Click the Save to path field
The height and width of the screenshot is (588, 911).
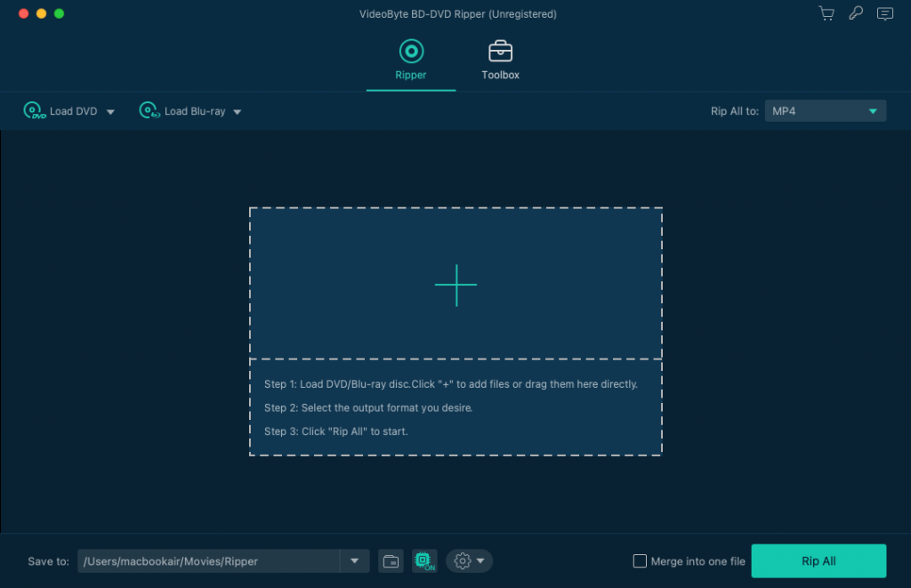(208, 561)
